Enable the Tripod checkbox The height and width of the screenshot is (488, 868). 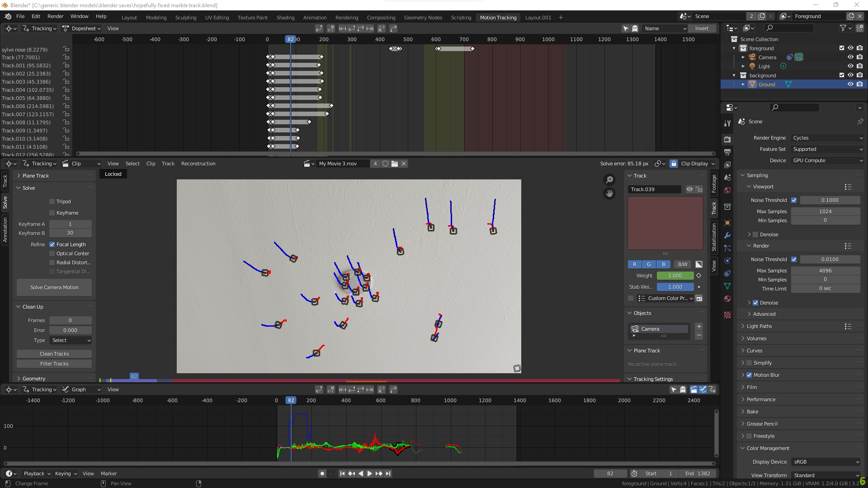pos(52,202)
